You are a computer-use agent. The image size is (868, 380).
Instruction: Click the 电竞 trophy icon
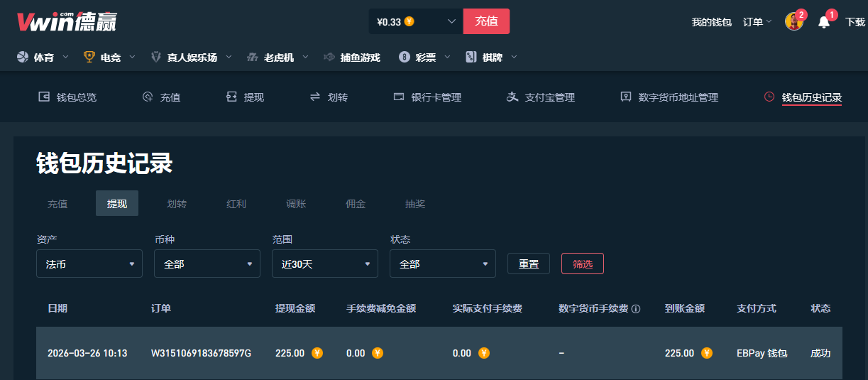[x=89, y=57]
